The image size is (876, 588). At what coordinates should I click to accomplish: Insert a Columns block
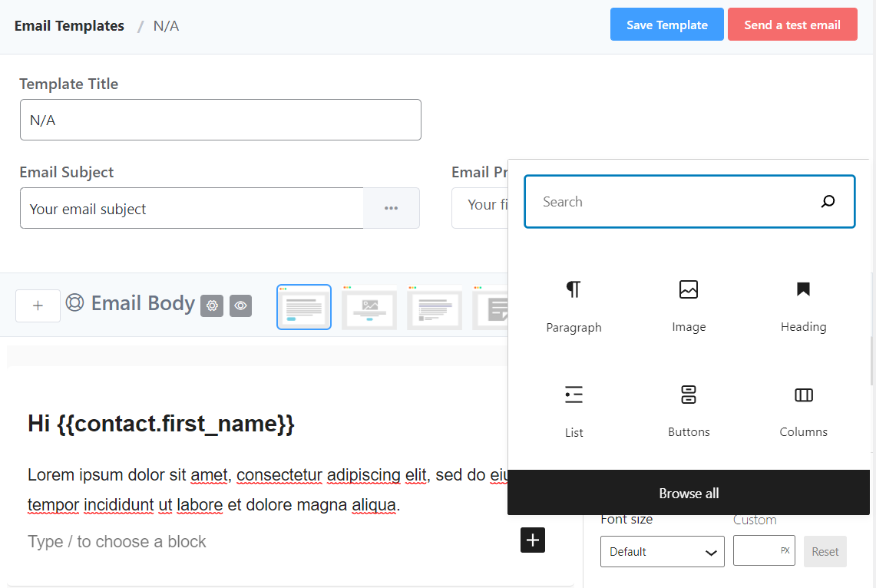(803, 411)
